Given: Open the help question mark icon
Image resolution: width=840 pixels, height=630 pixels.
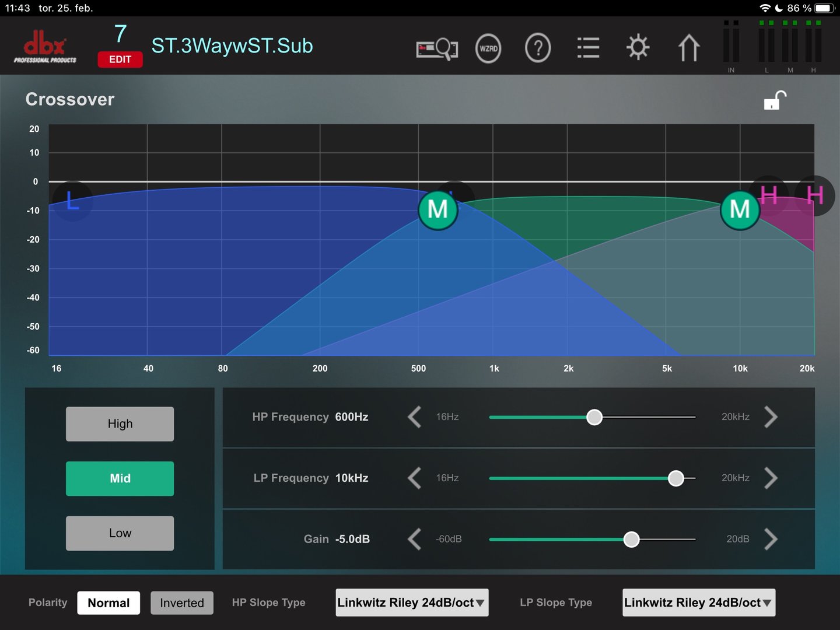Looking at the screenshot, I should coord(538,48).
